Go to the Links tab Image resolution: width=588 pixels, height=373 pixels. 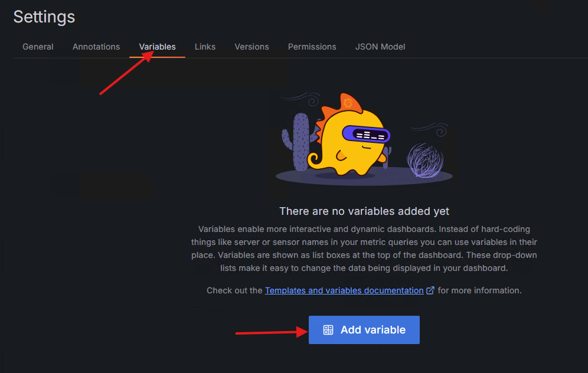pyautogui.click(x=205, y=47)
